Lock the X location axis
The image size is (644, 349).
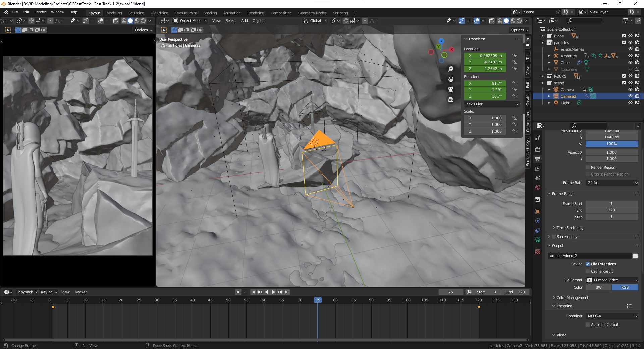point(514,56)
